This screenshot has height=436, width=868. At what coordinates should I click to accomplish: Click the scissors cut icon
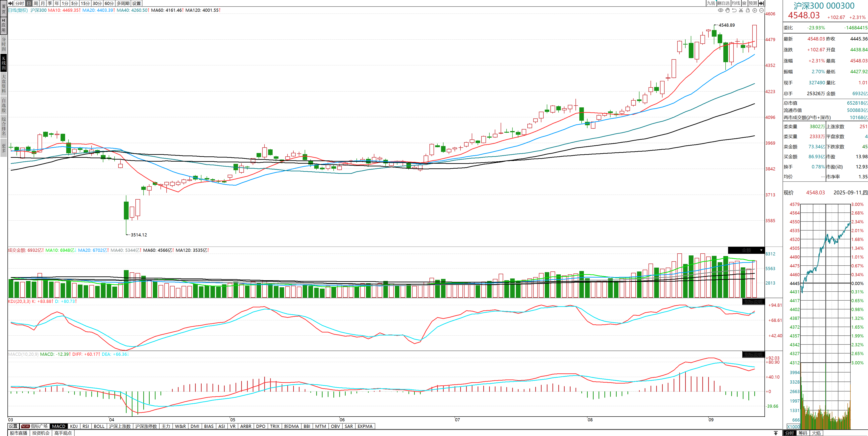coord(741,10)
